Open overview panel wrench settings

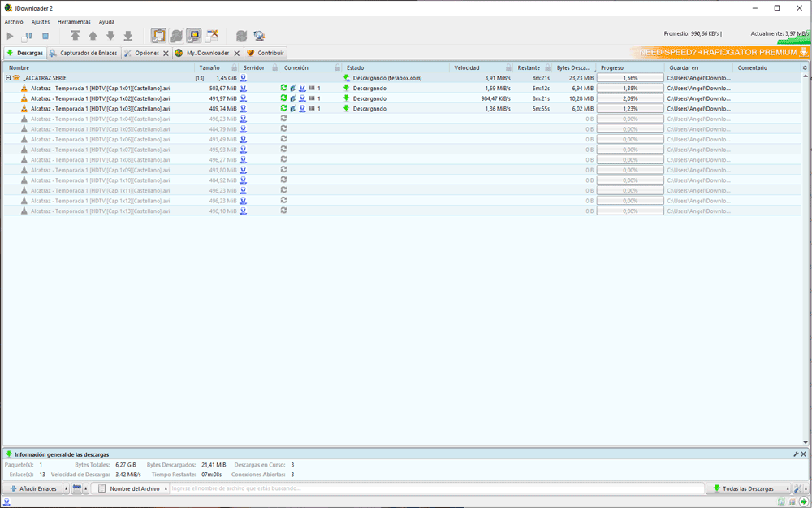tap(796, 454)
